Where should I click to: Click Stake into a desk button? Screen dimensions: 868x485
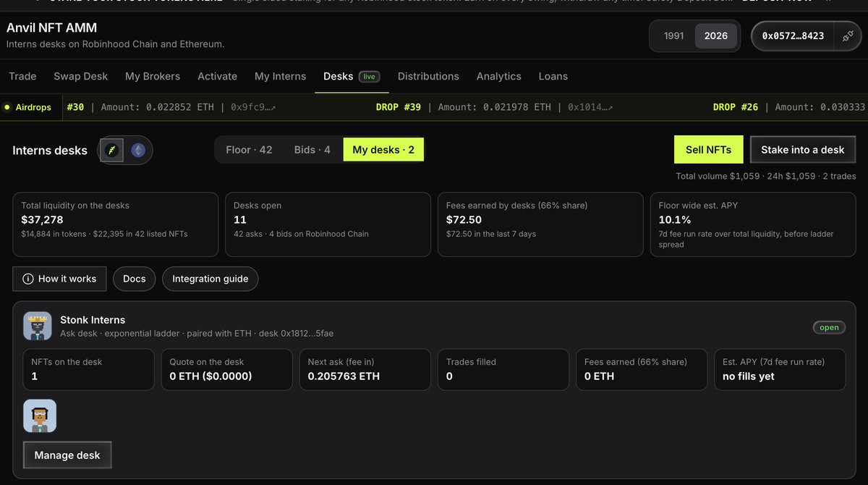click(x=803, y=150)
